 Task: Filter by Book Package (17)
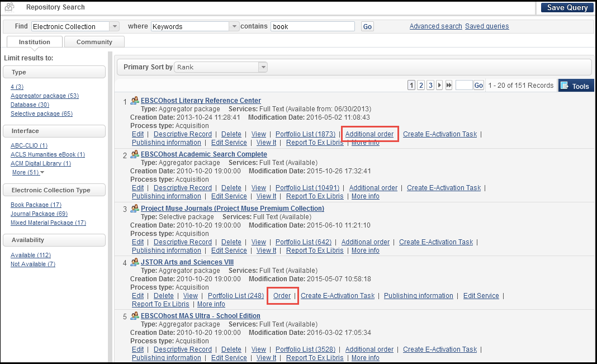(x=36, y=205)
